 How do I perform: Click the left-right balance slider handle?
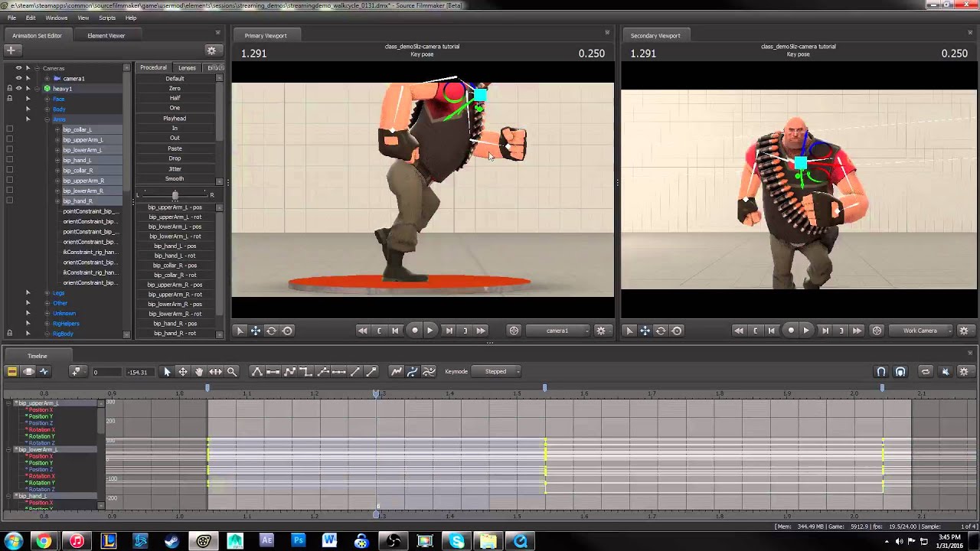(175, 195)
